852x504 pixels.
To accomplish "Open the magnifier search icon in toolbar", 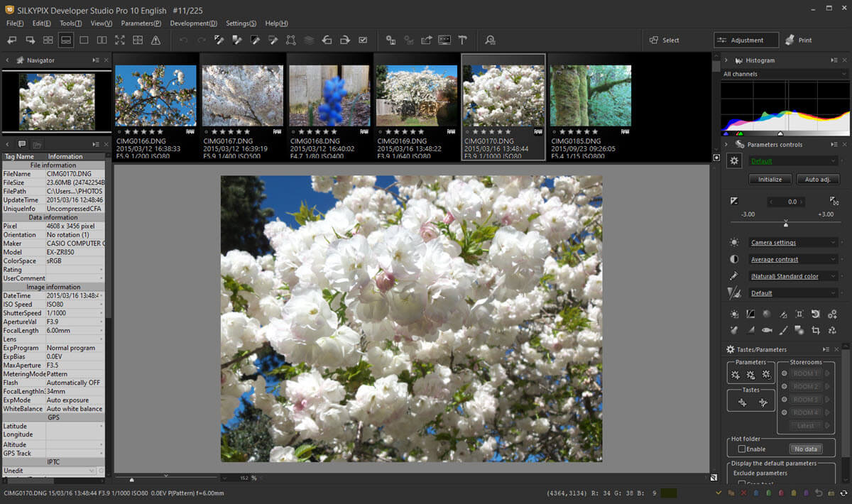I will tap(490, 40).
